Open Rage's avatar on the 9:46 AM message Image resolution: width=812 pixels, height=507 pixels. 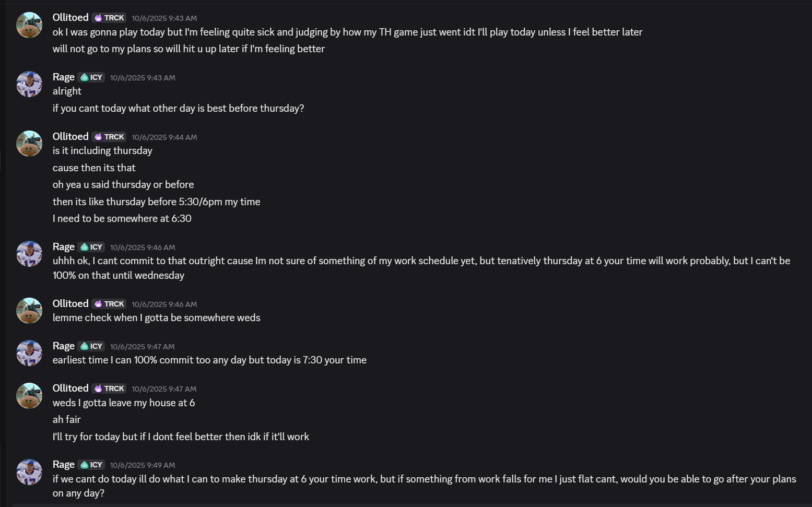pos(29,254)
